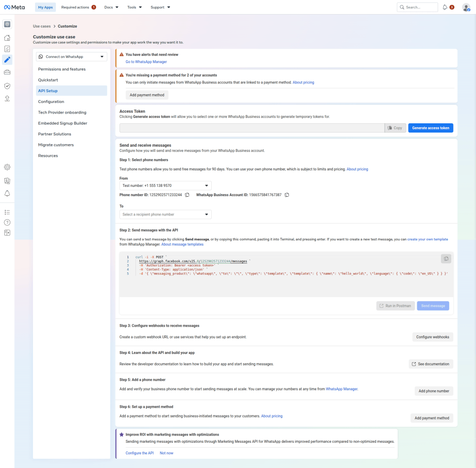
Task: Click Add payment method in warning banner
Action: [x=147, y=95]
